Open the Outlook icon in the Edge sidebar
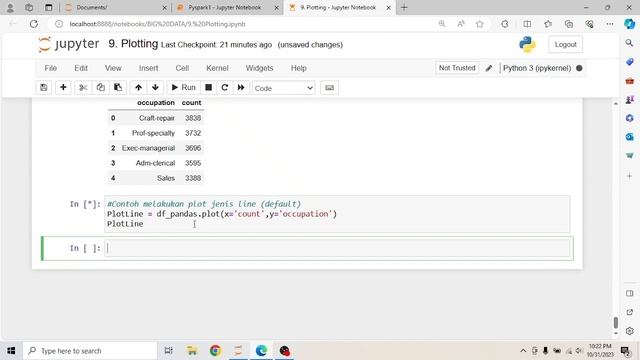The image size is (640, 360). [629, 137]
